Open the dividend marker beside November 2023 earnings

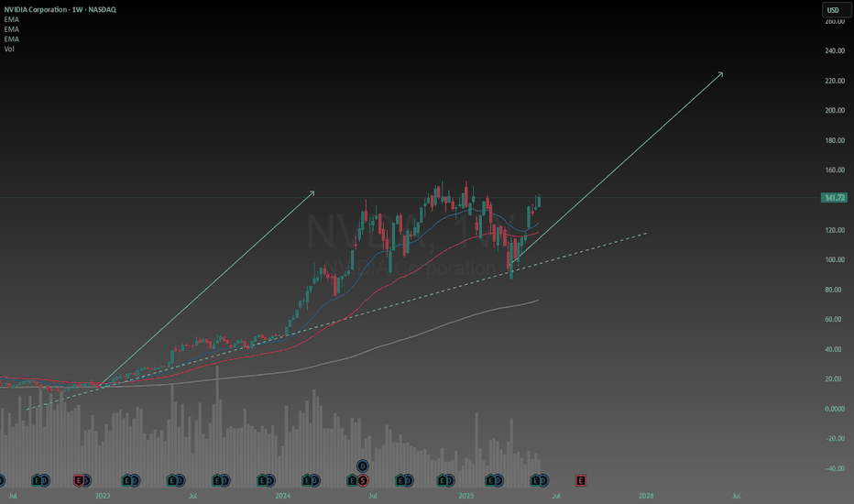coord(270,480)
